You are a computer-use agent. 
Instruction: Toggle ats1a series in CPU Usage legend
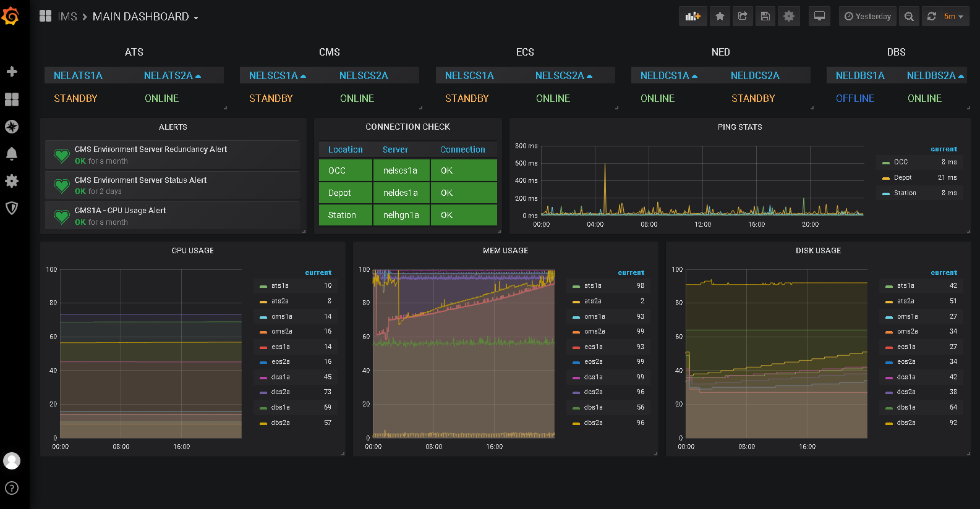pos(280,285)
